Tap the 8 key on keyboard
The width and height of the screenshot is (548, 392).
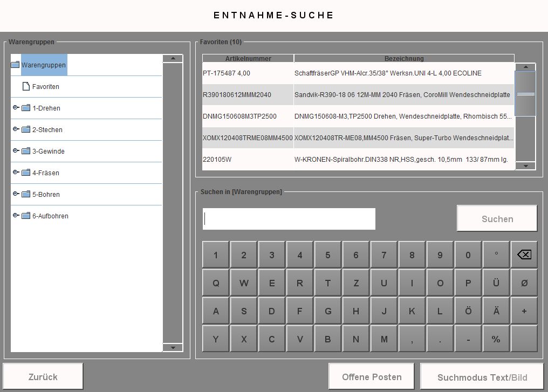(412, 255)
